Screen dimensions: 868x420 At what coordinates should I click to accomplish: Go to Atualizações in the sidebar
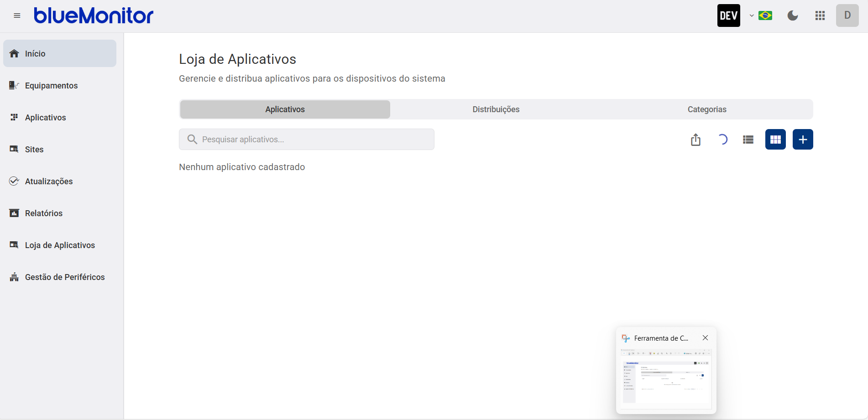49,181
